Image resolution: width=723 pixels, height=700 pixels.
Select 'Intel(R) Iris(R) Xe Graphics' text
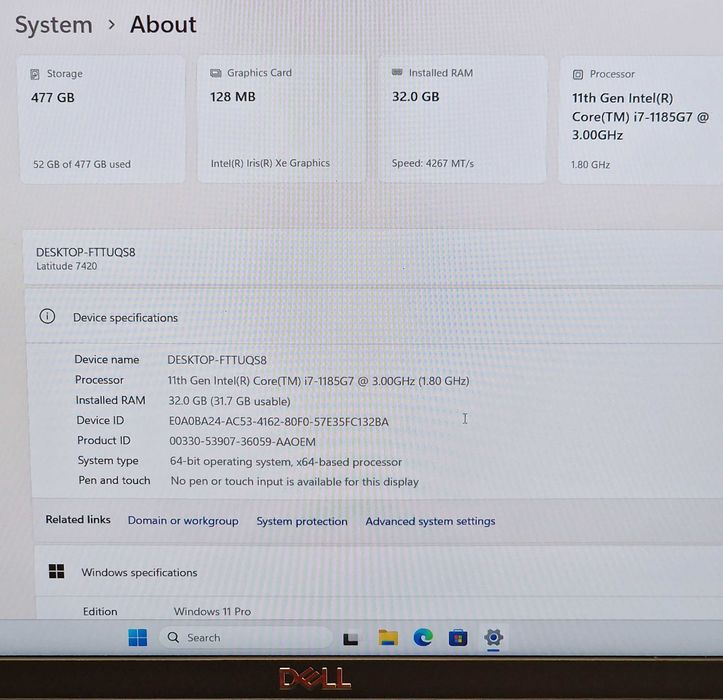point(270,163)
